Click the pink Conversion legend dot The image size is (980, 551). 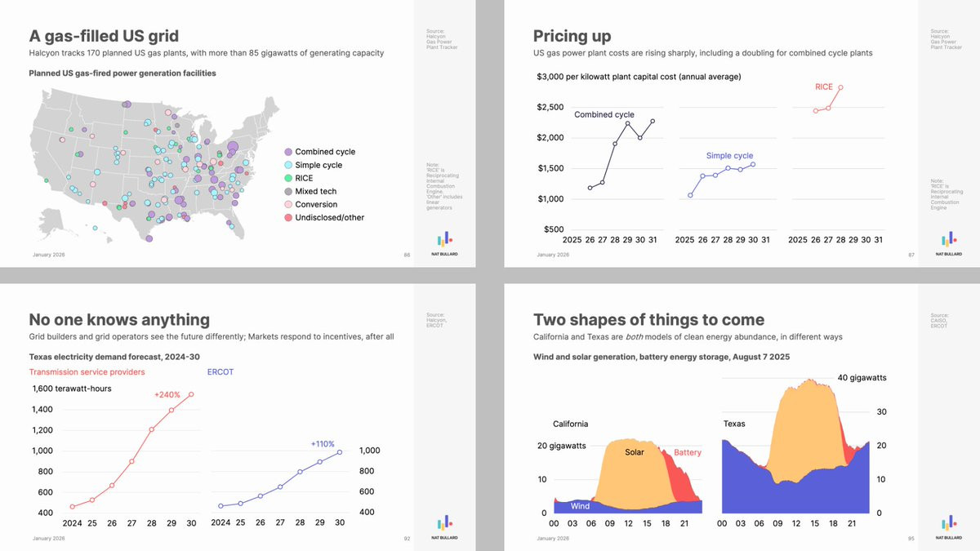coord(288,204)
